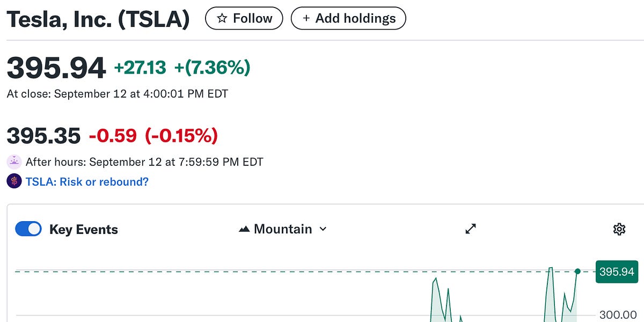This screenshot has height=322, width=644.
Task: Open chart fullscreen with expand arrows icon
Action: [x=471, y=229]
